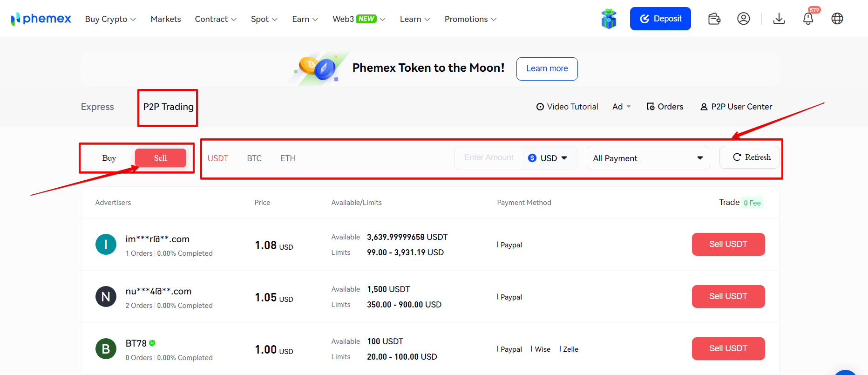Select the ETH coin tab
868x375 pixels.
point(288,158)
